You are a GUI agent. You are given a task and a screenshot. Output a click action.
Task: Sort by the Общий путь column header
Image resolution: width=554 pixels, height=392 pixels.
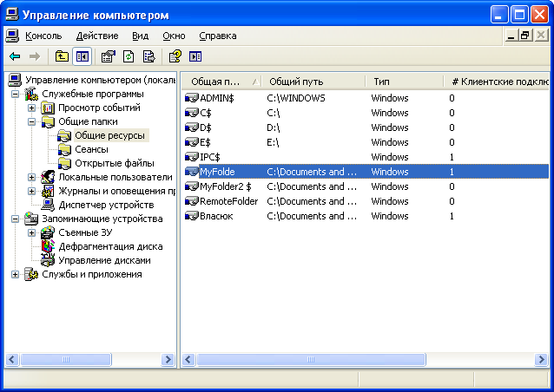click(x=313, y=82)
